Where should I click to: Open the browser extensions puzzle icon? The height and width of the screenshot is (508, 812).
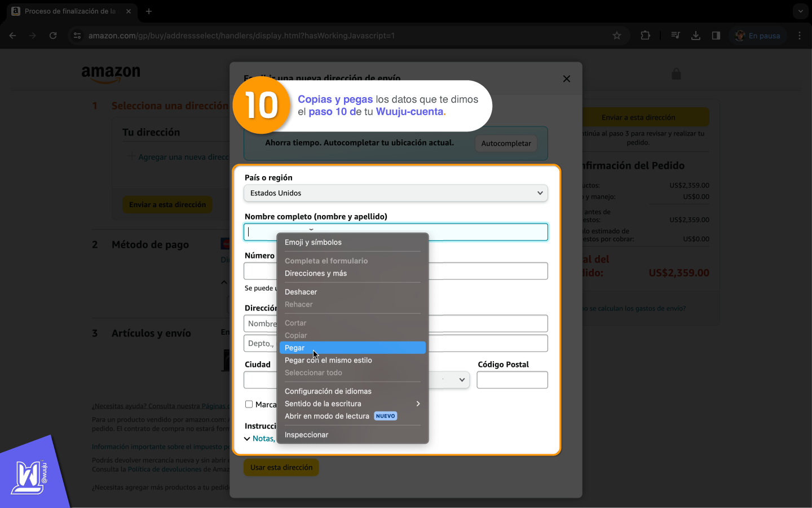[645, 36]
